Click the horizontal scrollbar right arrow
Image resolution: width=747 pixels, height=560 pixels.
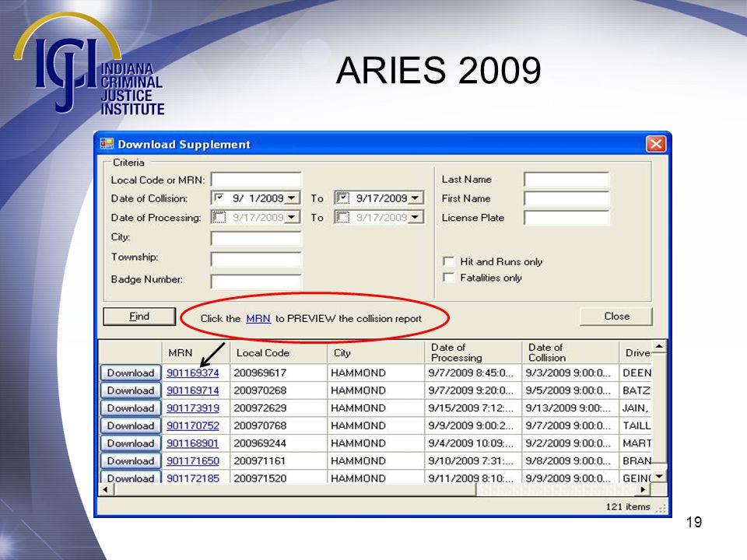(x=644, y=489)
